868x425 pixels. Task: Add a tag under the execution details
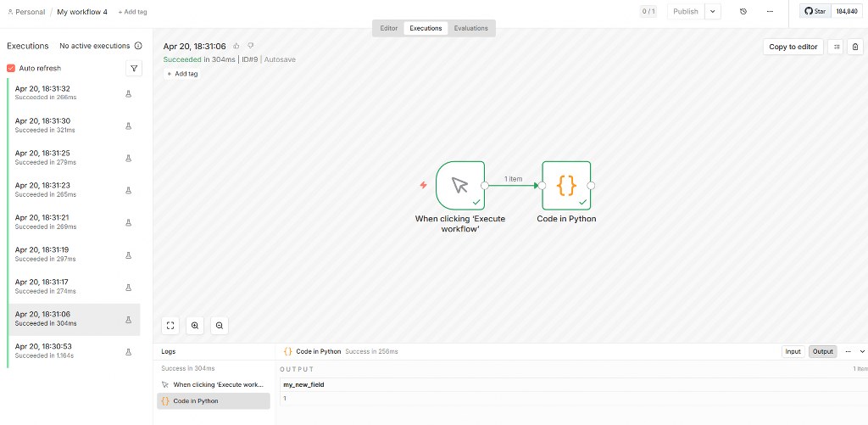[x=182, y=74]
